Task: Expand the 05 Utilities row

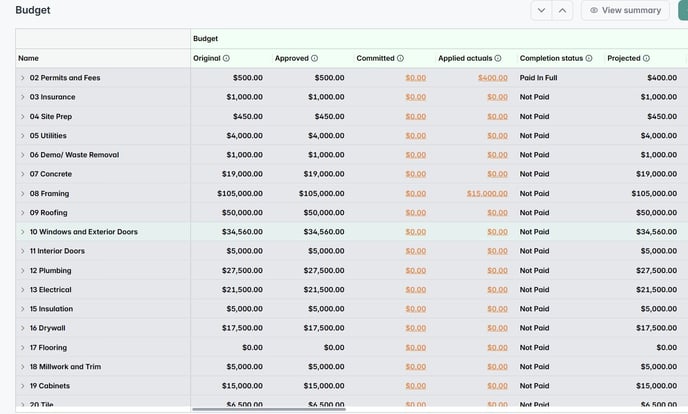Action: pos(22,136)
